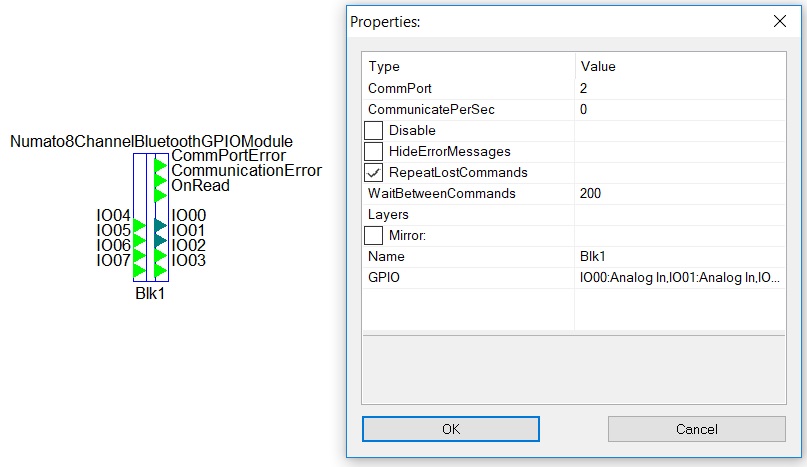Image resolution: width=807 pixels, height=467 pixels.
Task: Enable the Disable checkbox
Action: click(x=374, y=130)
